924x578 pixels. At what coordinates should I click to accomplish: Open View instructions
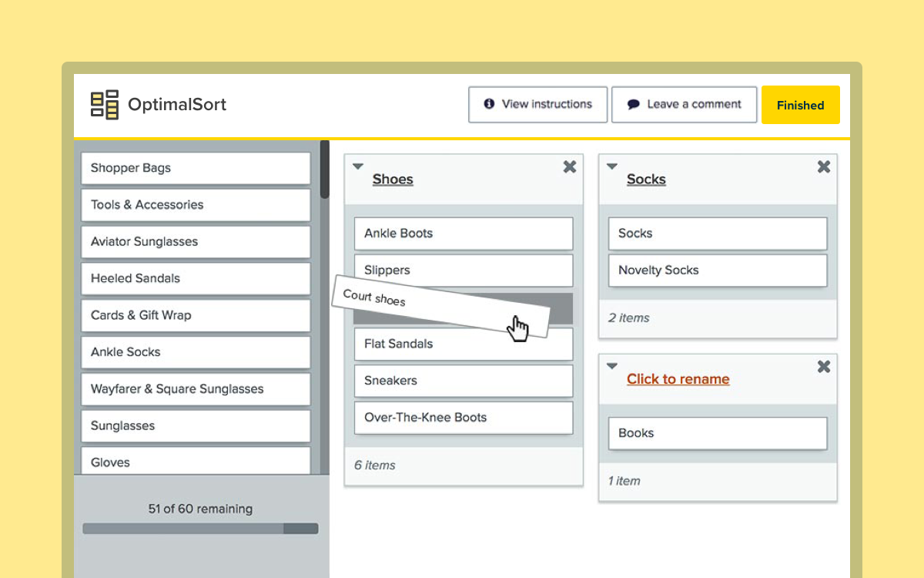(537, 104)
